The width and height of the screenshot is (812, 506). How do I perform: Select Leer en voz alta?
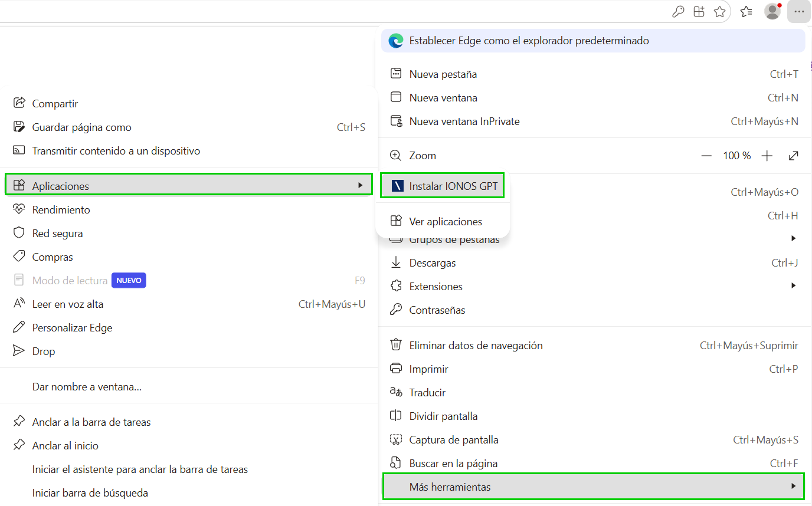tap(189, 304)
